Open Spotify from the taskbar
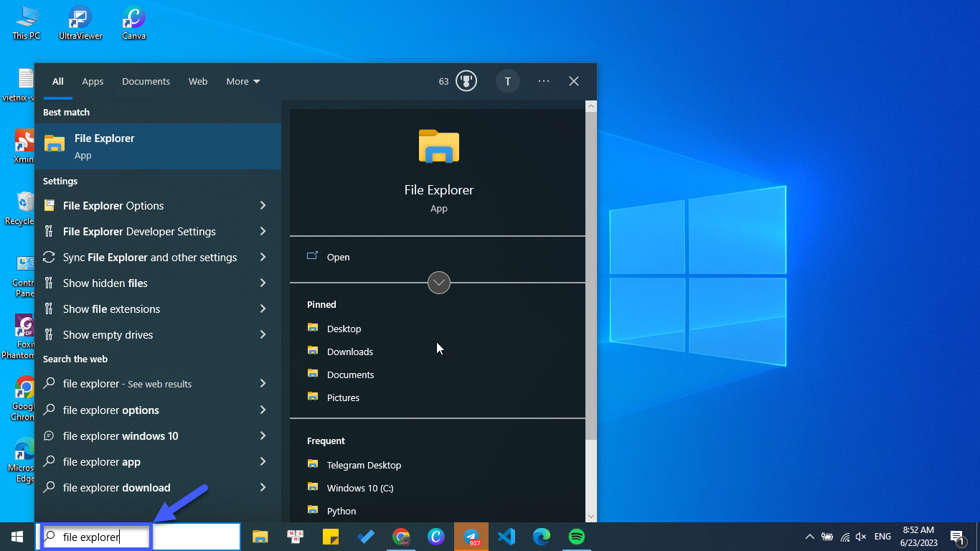Screen dimensions: 980x551 pyautogui.click(x=577, y=537)
